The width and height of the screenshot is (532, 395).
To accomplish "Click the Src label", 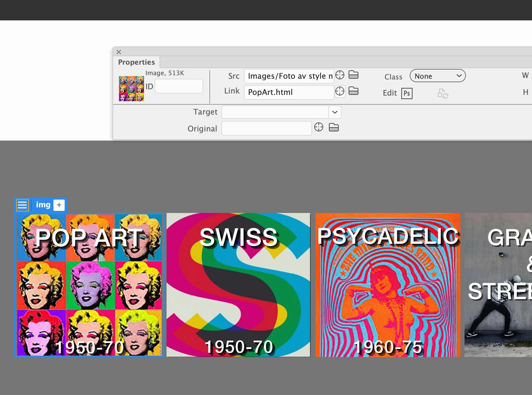I will pos(234,76).
